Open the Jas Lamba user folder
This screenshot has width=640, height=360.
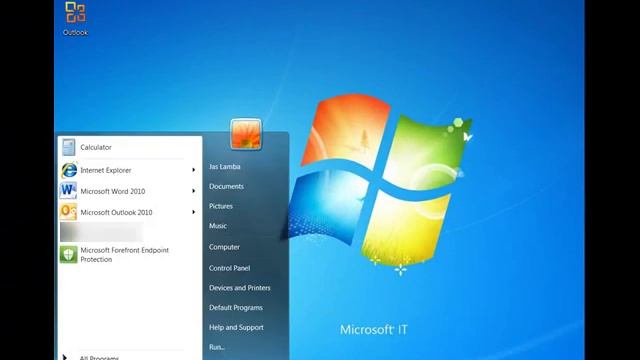[x=224, y=167]
